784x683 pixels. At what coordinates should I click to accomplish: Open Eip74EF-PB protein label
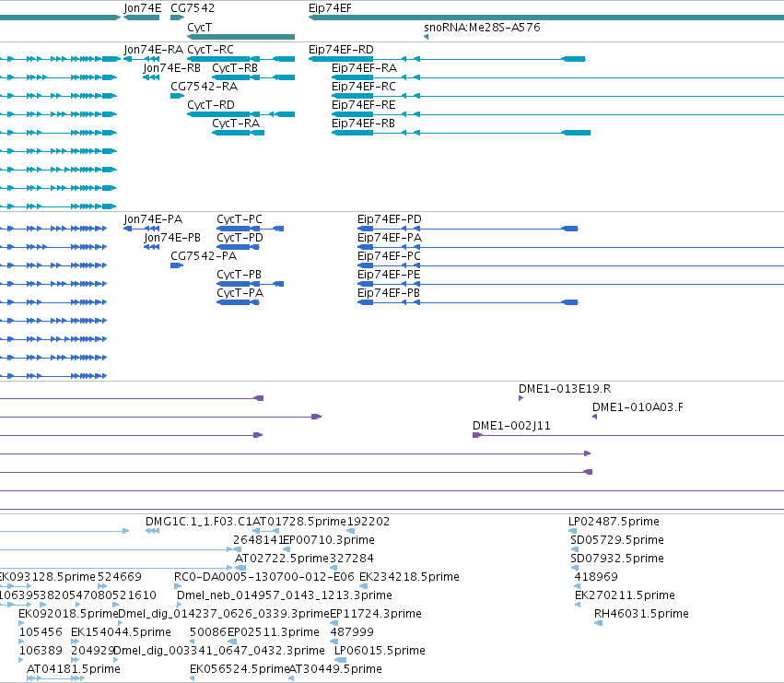point(389,293)
